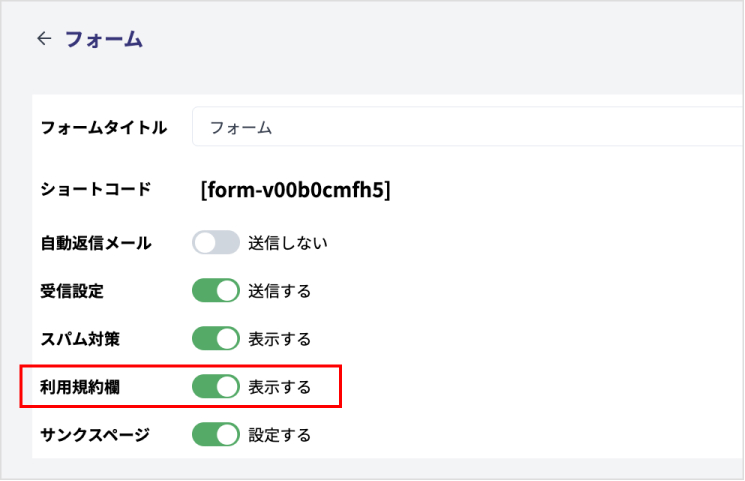Viewport: 745px width, 481px height.
Task: Click the ショートコード label
Action: pyautogui.click(x=95, y=189)
